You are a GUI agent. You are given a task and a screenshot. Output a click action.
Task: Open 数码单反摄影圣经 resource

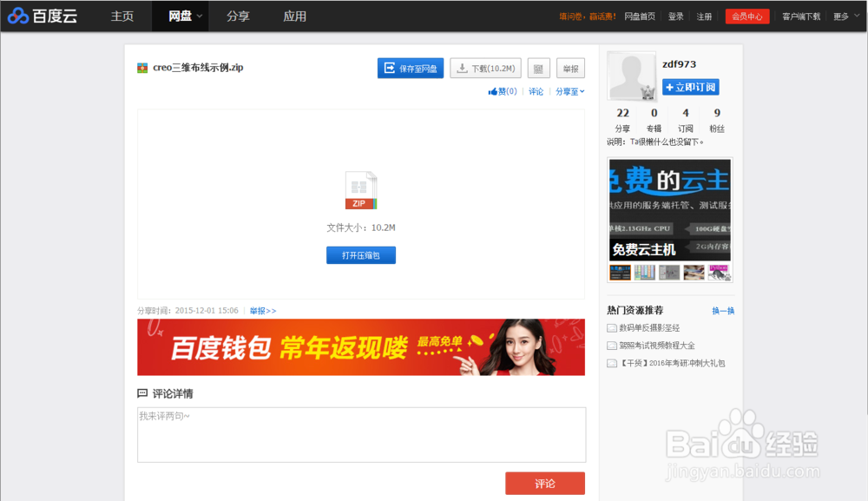[x=649, y=328]
